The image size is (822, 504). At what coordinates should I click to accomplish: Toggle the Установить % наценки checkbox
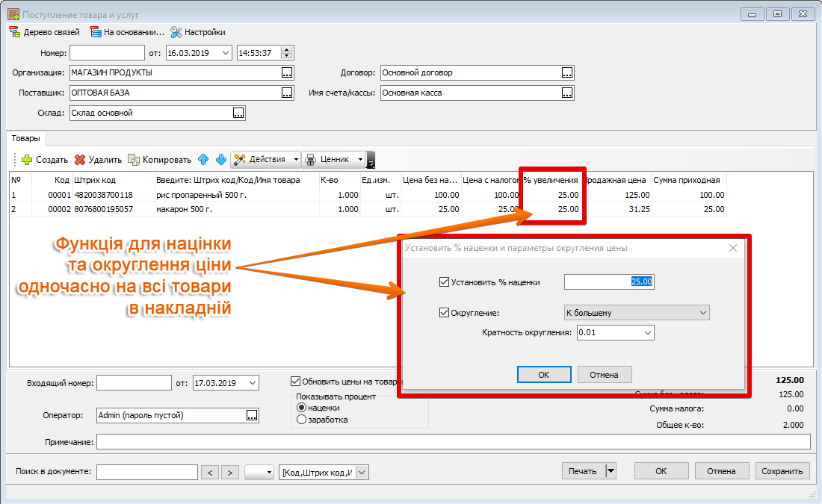444,281
